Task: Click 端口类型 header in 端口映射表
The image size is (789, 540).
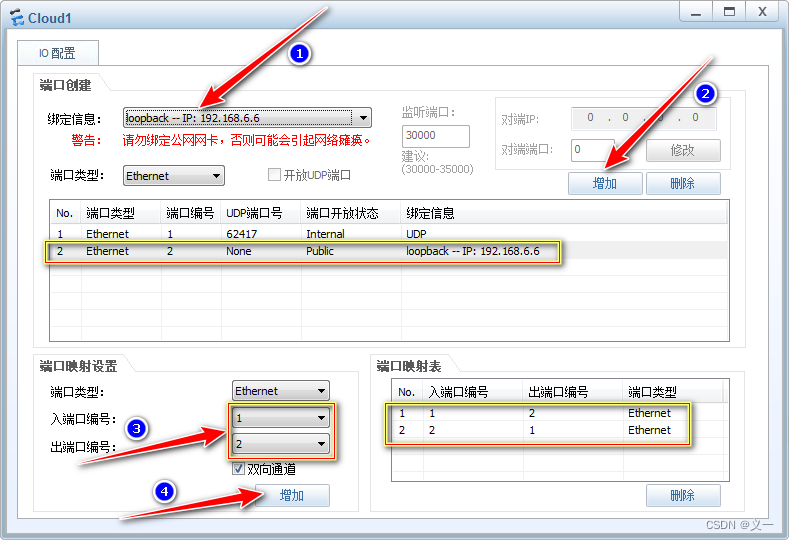Action: (x=673, y=392)
